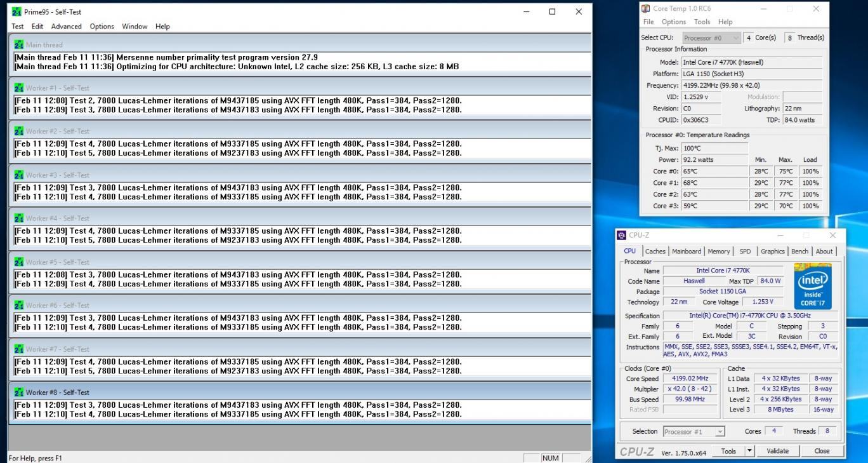Switch to the Caches tab in CPU-Z

655,252
